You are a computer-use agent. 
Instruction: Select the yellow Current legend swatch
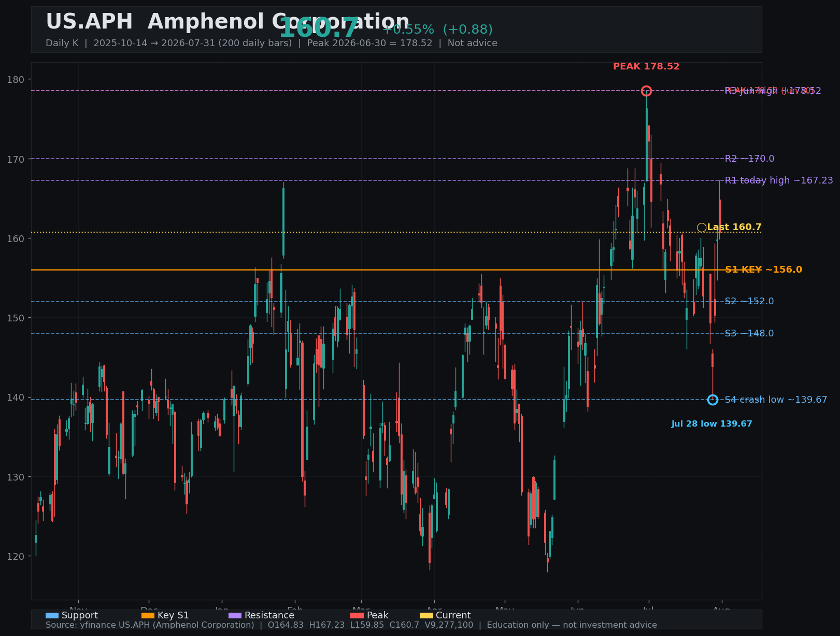tap(426, 615)
